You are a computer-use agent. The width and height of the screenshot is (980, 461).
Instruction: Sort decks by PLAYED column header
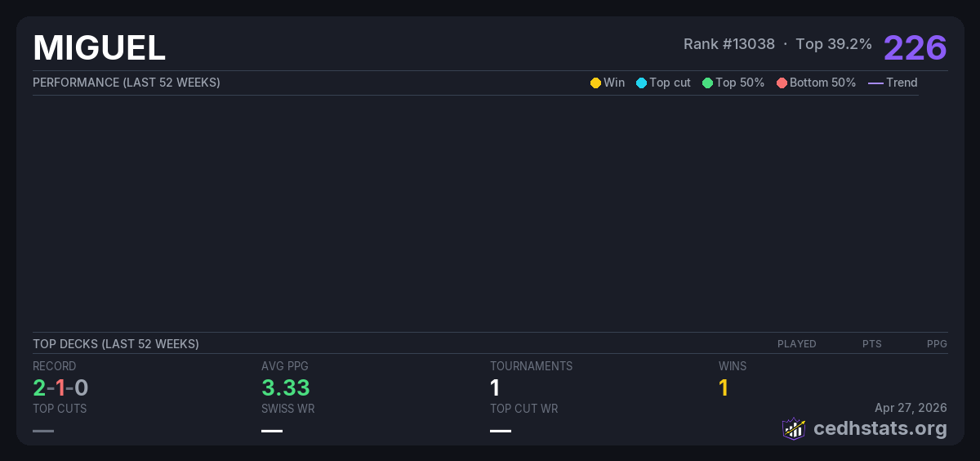coord(796,344)
